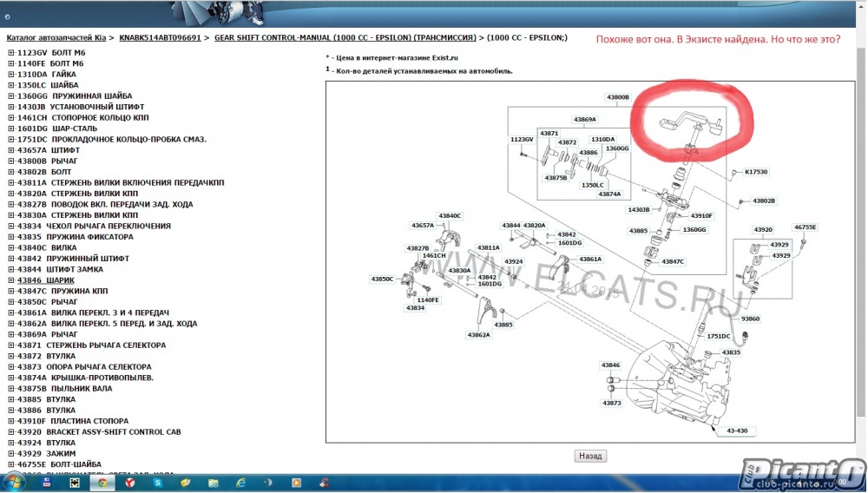Screen dimensions: 868x493
Task: Expand the 43800B РЫЧАГ tree node
Action: click(x=11, y=161)
